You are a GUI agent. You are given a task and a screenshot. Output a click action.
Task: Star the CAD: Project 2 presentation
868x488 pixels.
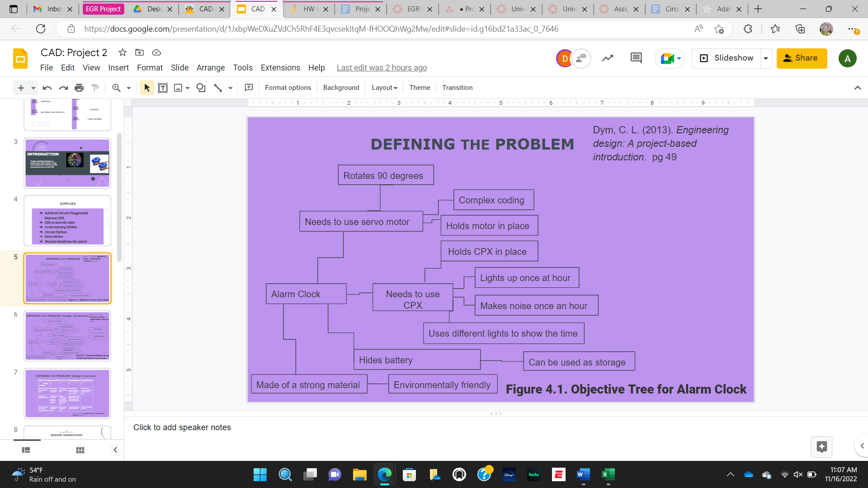click(122, 52)
